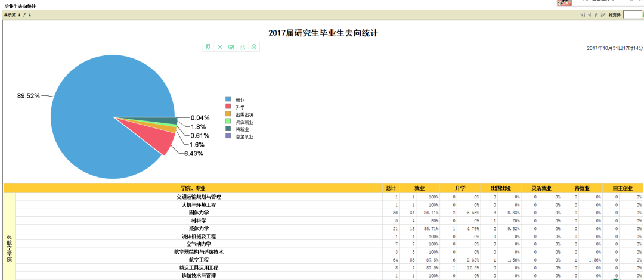The image size is (644, 280).
Task: Select the 航空工程 row name
Action: pos(199,260)
